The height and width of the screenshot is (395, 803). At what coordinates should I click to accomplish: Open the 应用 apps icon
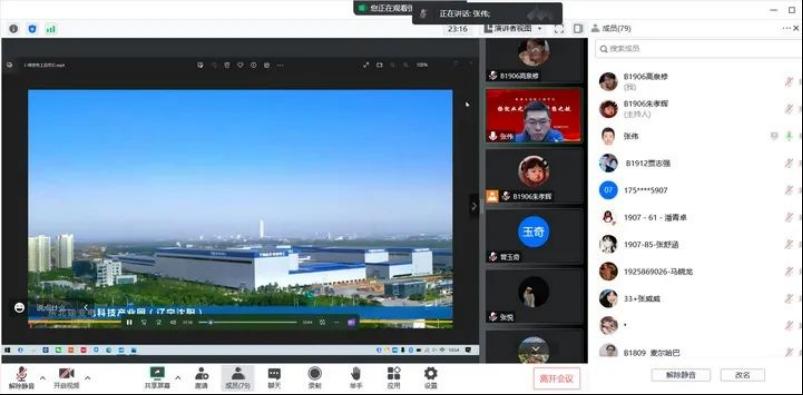pos(393,378)
